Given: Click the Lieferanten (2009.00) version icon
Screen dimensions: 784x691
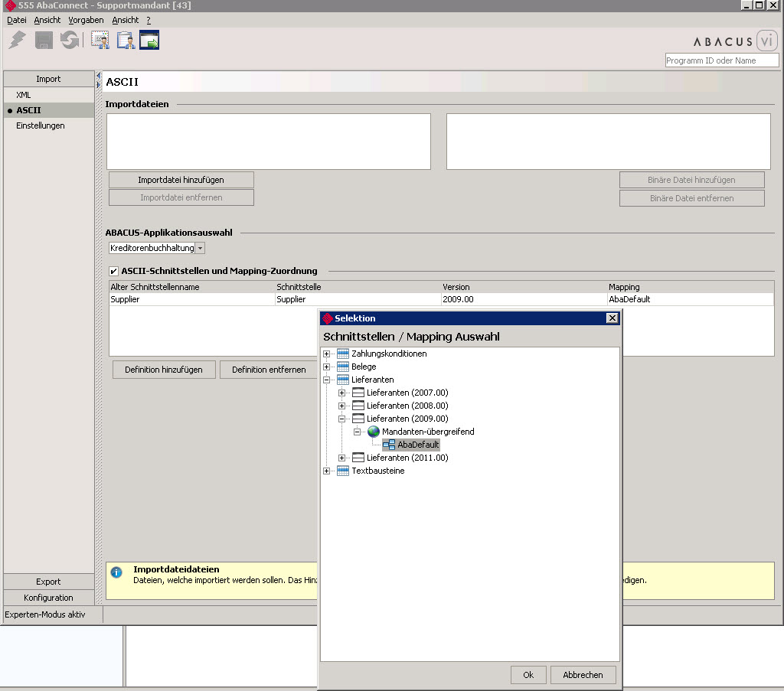Looking at the screenshot, I should pyautogui.click(x=358, y=419).
